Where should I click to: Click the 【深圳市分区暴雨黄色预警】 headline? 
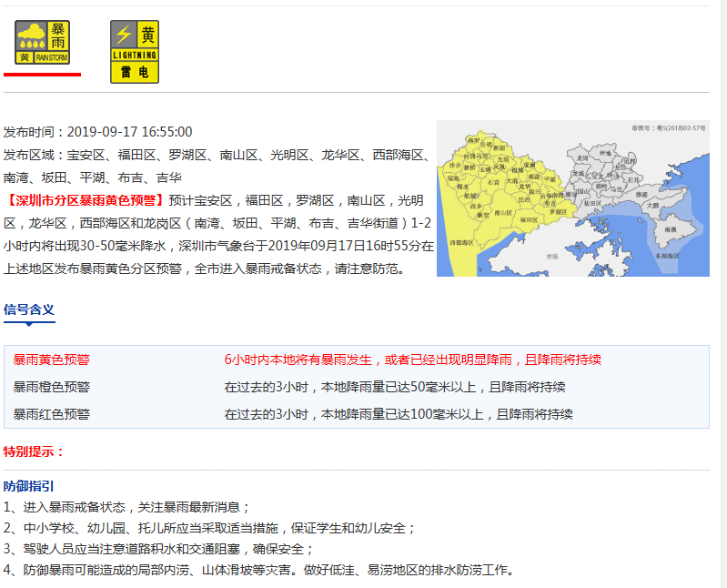[x=86, y=200]
